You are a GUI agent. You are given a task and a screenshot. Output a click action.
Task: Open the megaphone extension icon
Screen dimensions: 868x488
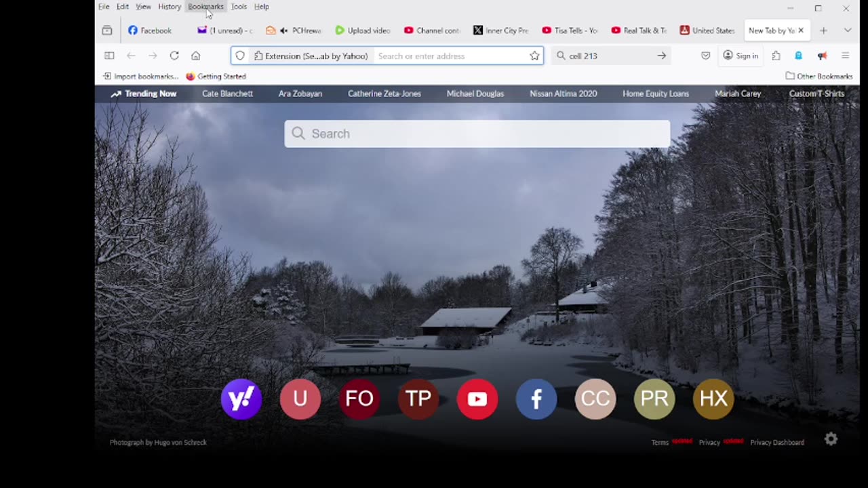pyautogui.click(x=822, y=56)
